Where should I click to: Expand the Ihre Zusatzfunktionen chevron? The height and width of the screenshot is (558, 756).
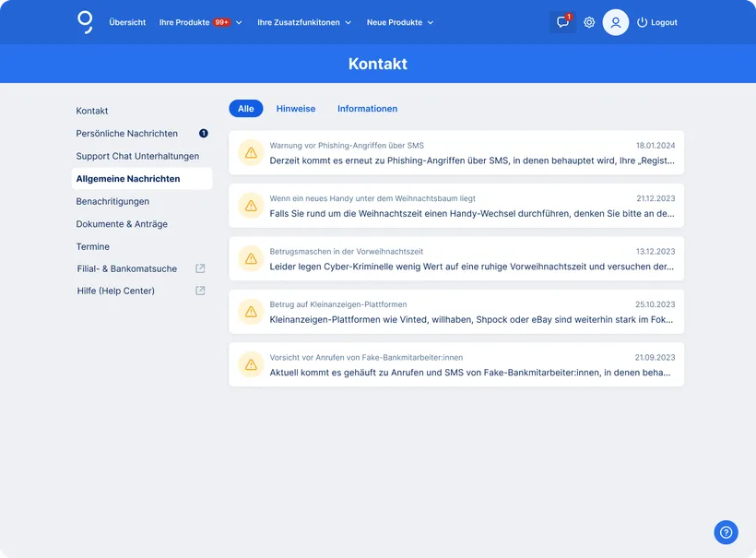pyautogui.click(x=348, y=23)
